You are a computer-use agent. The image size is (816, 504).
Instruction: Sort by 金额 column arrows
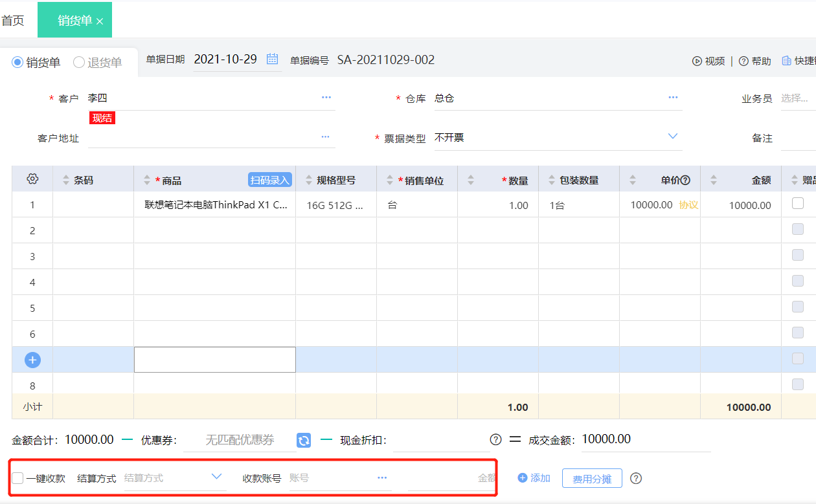(713, 181)
